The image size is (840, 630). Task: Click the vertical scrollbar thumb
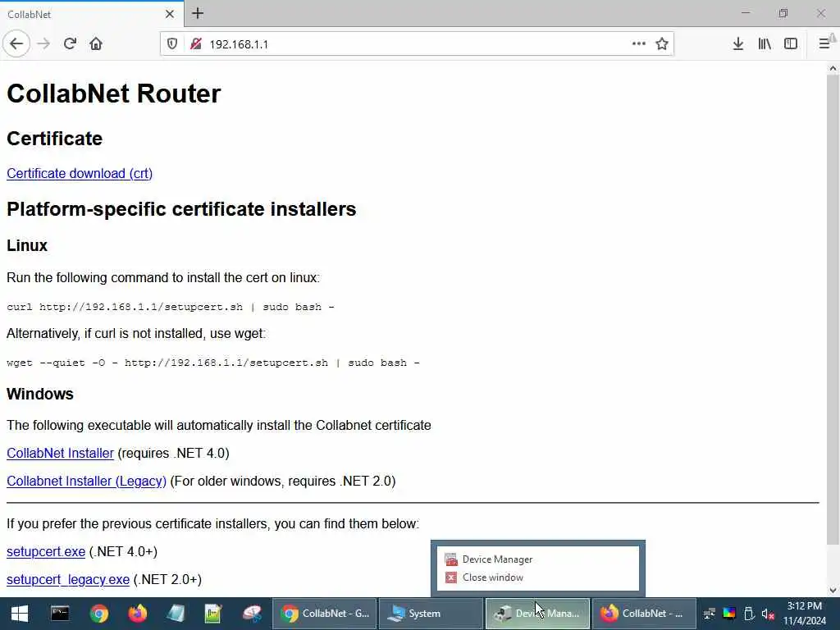833,309
